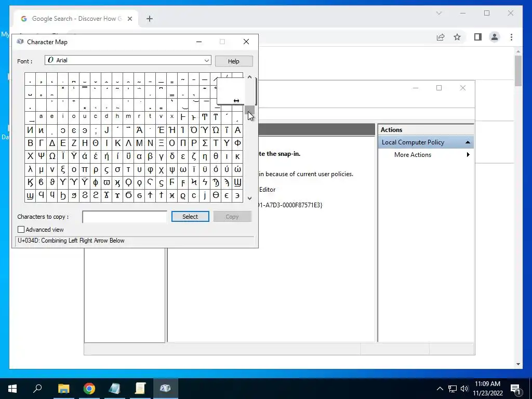This screenshot has width=532, height=399.
Task: Enable the Advanced view checkbox
Action: pos(21,230)
